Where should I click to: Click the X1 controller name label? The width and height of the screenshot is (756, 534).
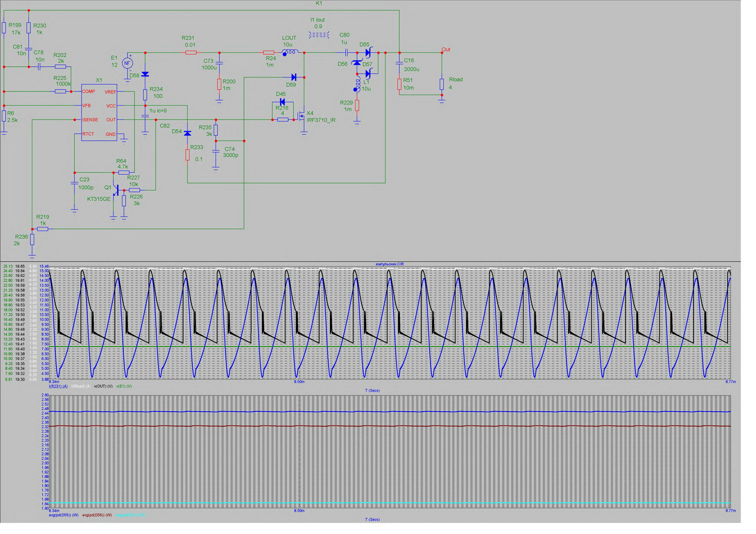[99, 80]
